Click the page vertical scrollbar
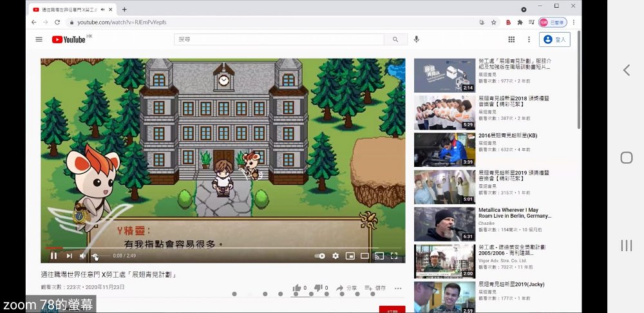644x313 pixels. (579, 80)
